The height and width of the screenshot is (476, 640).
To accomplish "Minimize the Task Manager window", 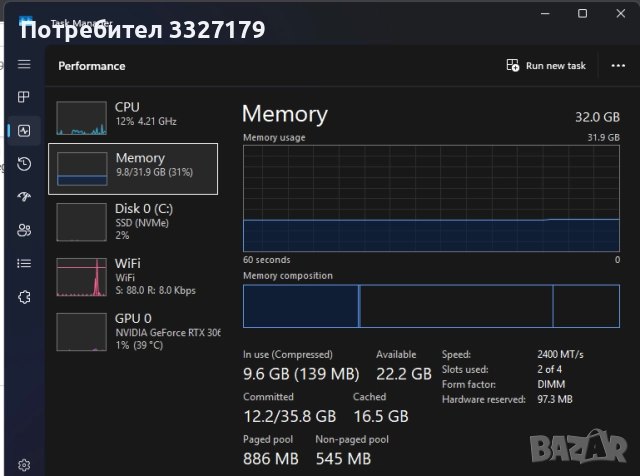I will click(x=545, y=13).
